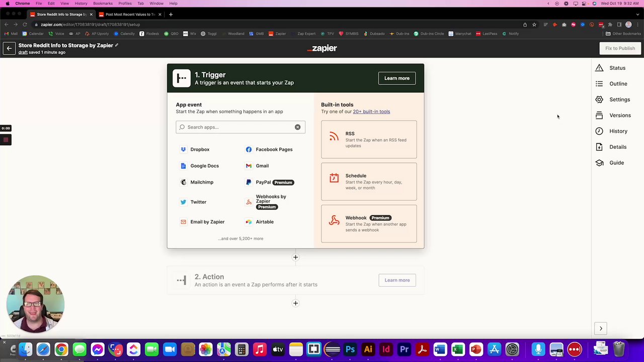Switch to the Post Most Recent Values tab
The image size is (644, 362).
click(x=130, y=14)
